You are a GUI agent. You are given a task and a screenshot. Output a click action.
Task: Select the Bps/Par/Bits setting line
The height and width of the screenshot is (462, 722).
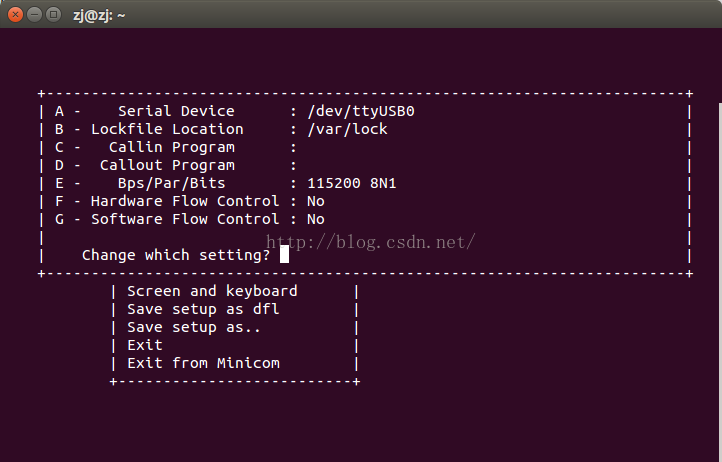coord(226,183)
